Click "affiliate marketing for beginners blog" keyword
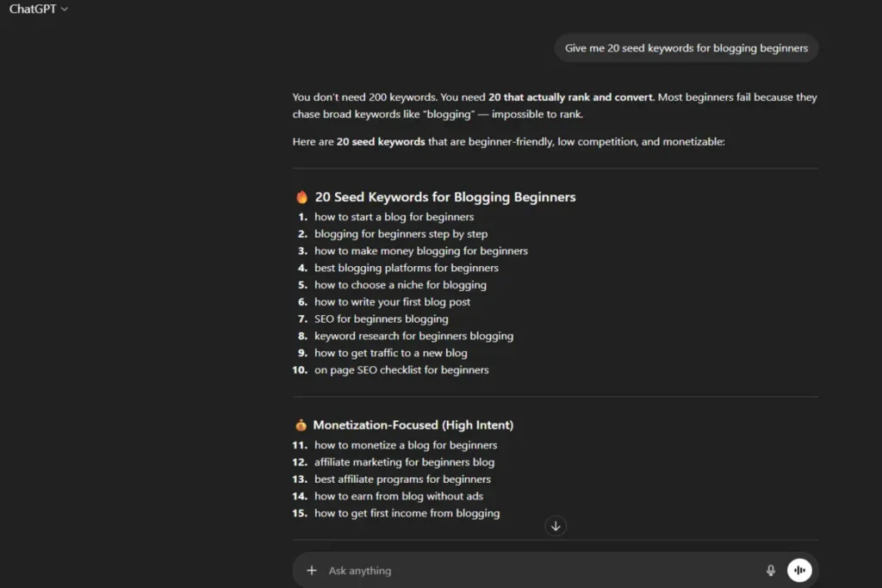Image resolution: width=882 pixels, height=588 pixels. pos(404,462)
